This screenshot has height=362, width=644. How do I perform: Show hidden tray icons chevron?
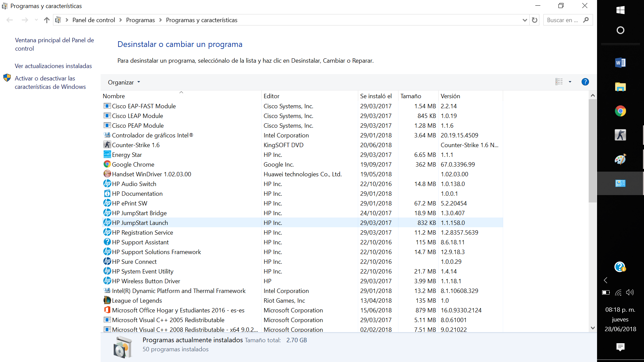606,280
